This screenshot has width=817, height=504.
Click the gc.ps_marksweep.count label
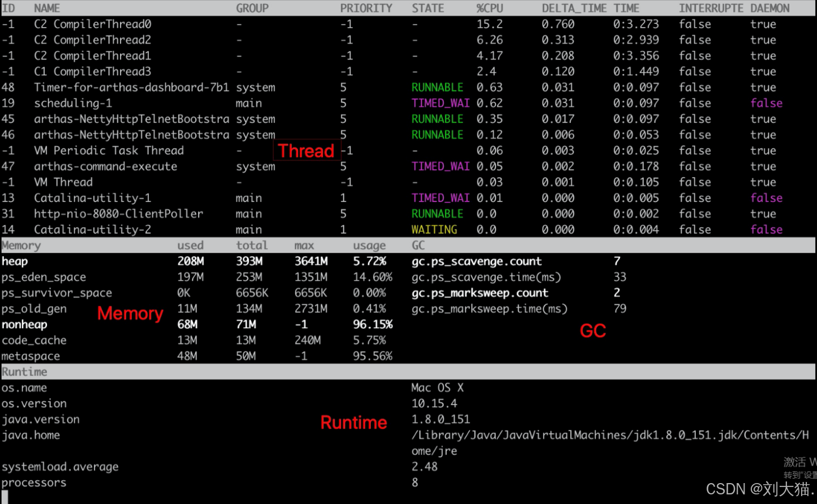[x=480, y=293]
